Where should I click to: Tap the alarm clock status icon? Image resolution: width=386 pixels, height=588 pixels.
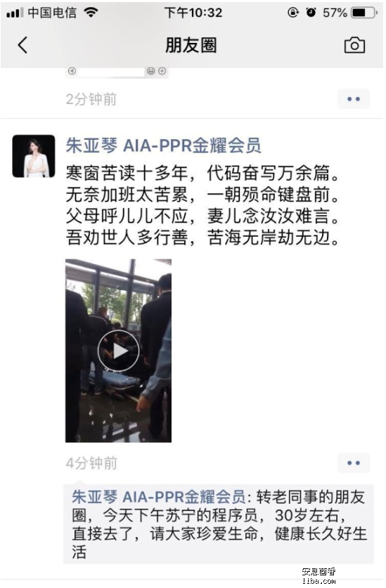[311, 13]
